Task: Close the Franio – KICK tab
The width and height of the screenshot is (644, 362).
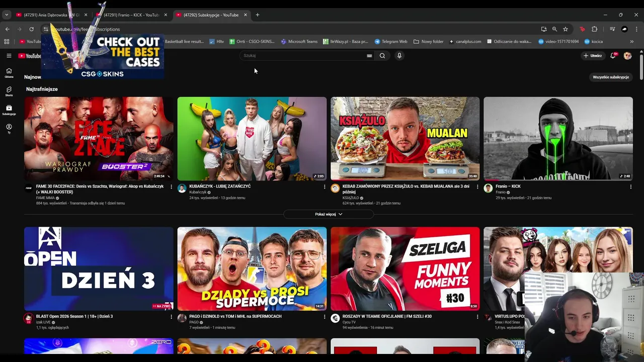Action: (166, 15)
